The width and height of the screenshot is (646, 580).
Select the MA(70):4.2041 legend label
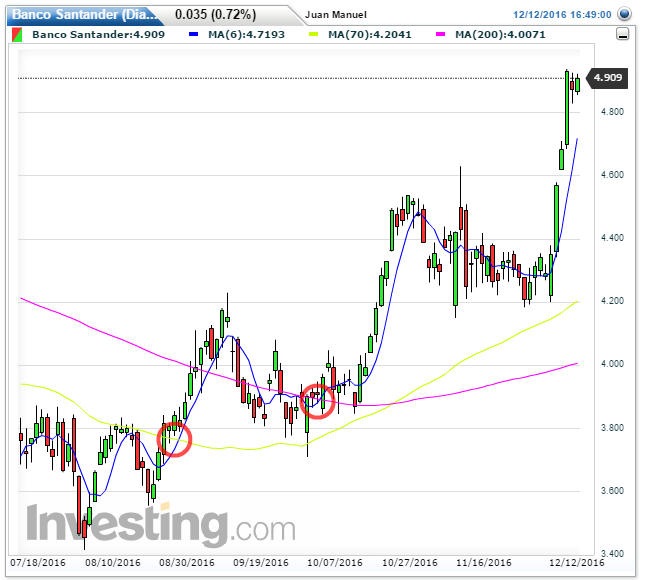click(x=370, y=35)
